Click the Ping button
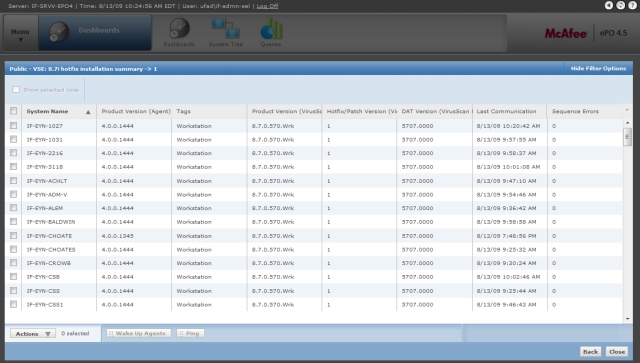This screenshot has width=640, height=363. (x=190, y=334)
